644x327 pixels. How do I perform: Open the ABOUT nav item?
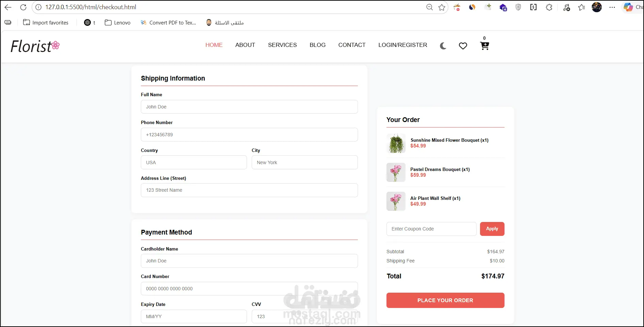[245, 45]
